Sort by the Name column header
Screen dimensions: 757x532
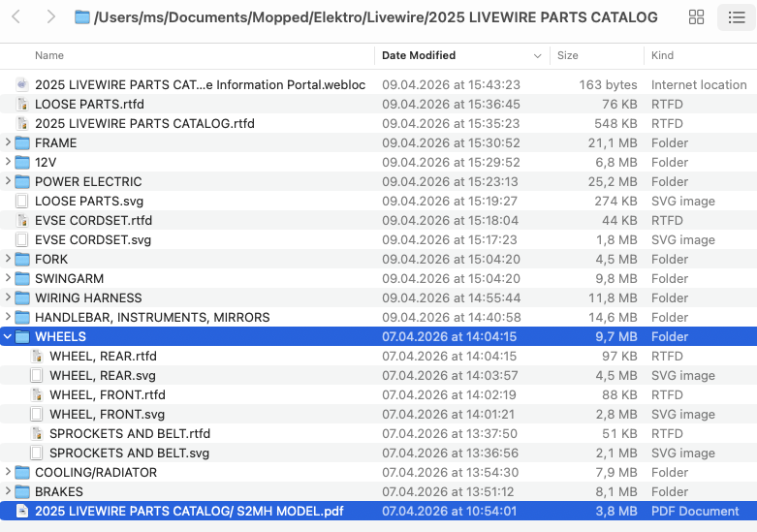(x=49, y=55)
